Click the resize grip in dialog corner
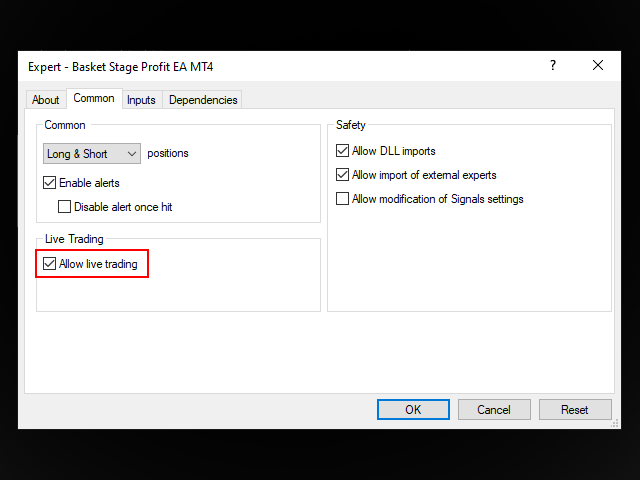The height and width of the screenshot is (480, 640). tap(616, 425)
